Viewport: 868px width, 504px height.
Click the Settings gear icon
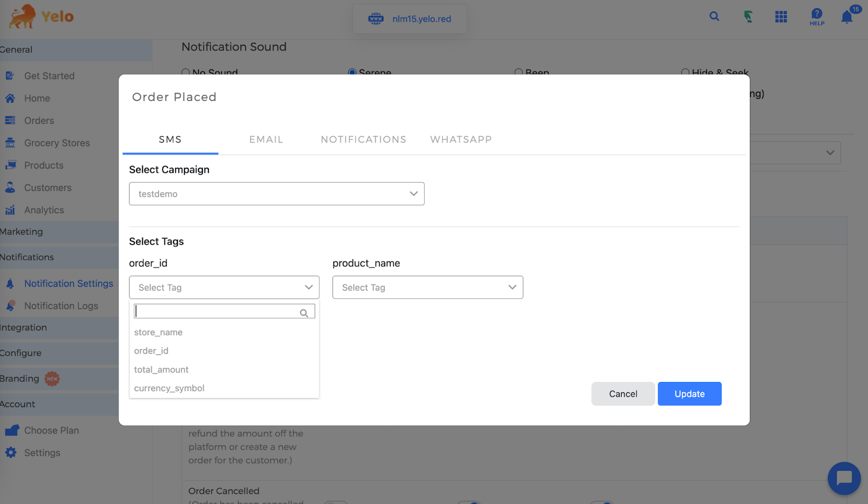pyautogui.click(x=11, y=452)
